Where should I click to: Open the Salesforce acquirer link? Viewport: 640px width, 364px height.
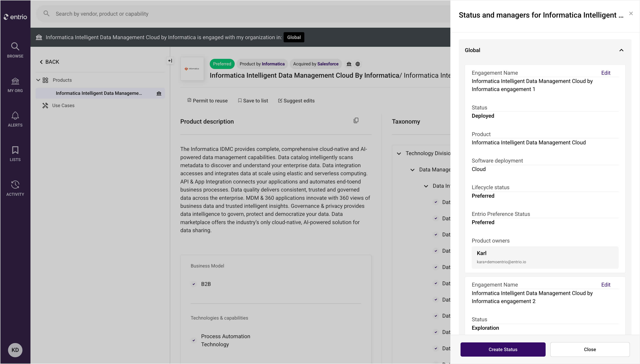(x=328, y=64)
